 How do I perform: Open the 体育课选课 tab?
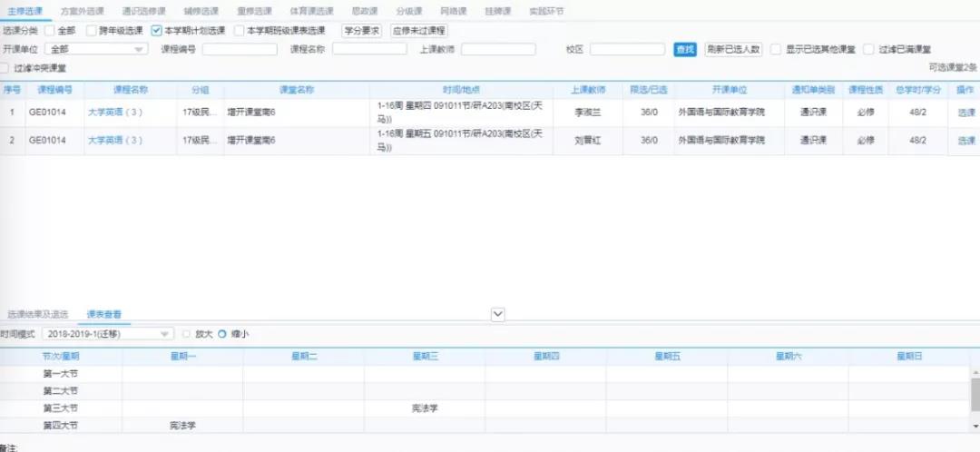pos(310,11)
